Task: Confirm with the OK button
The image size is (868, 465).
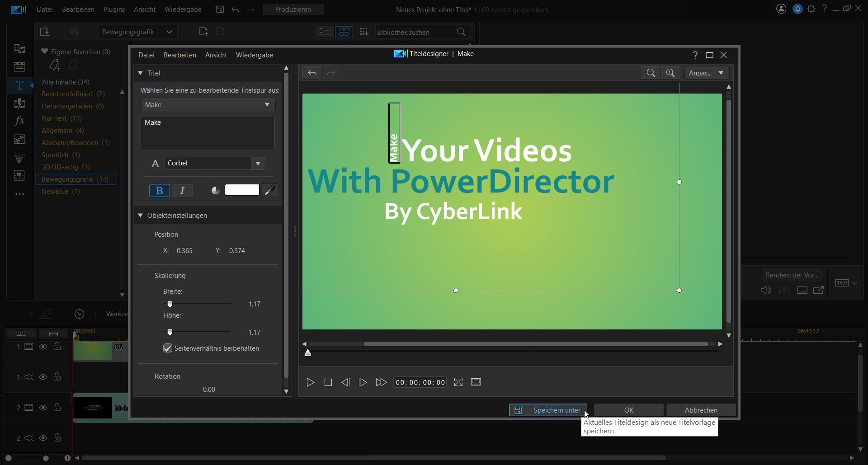Action: [629, 410]
